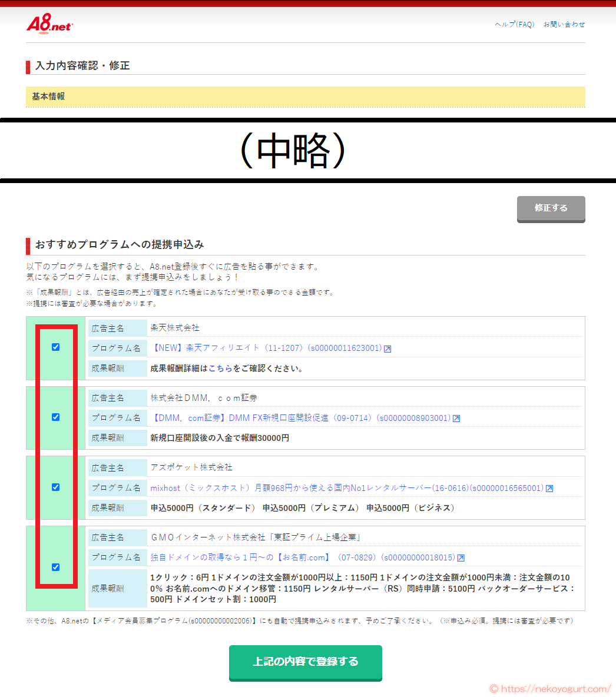Select the 基本情報 section header
The width and height of the screenshot is (616, 697).
coord(49,96)
